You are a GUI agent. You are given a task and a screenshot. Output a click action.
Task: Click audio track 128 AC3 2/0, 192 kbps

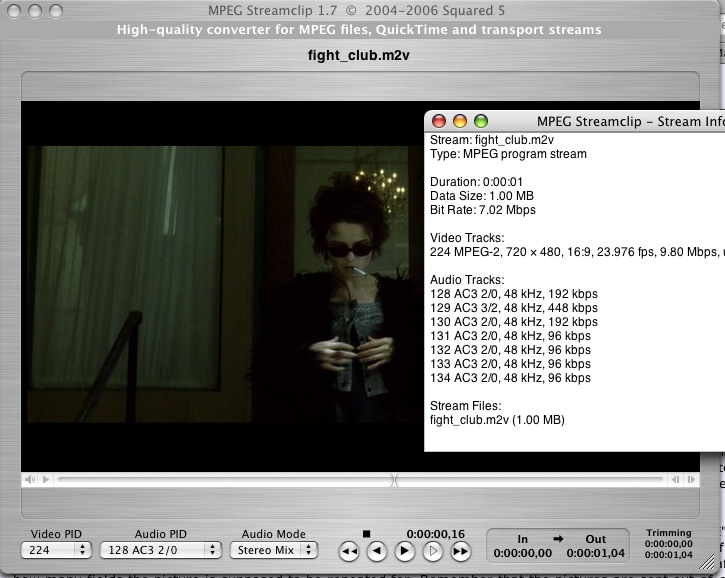[x=514, y=294]
